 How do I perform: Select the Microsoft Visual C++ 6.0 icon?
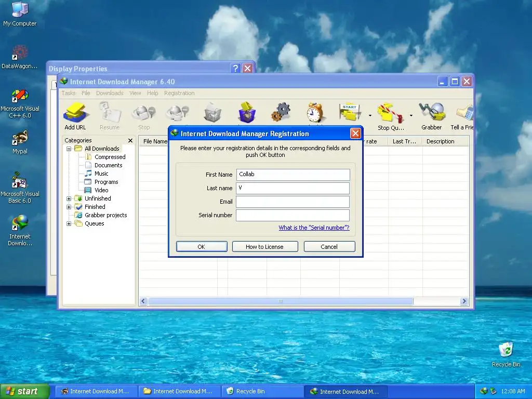20,103
